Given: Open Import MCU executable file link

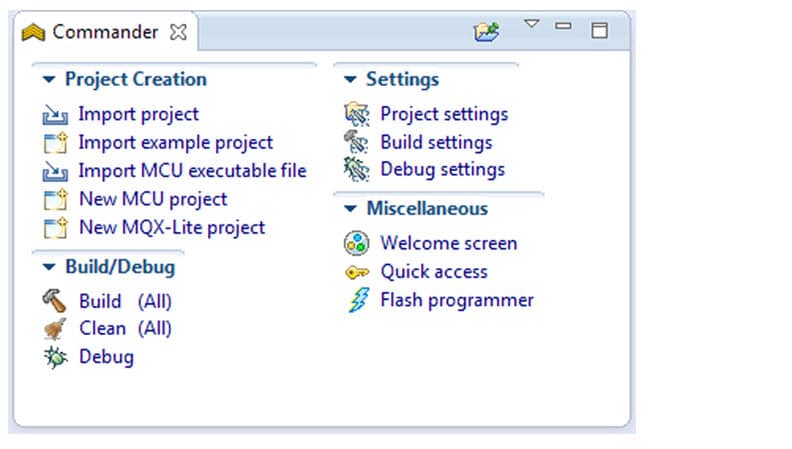Looking at the screenshot, I should click(x=192, y=171).
